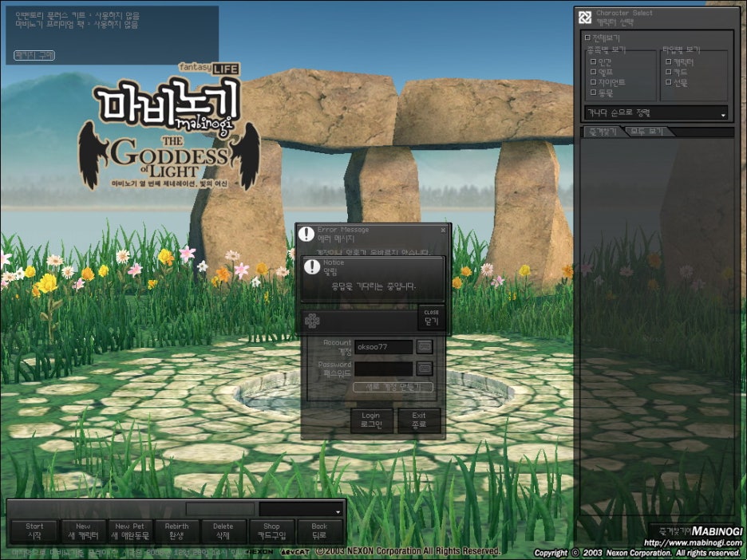Click the Character Select panel emblem icon
Screen dimensions: 747x560
(584, 18)
